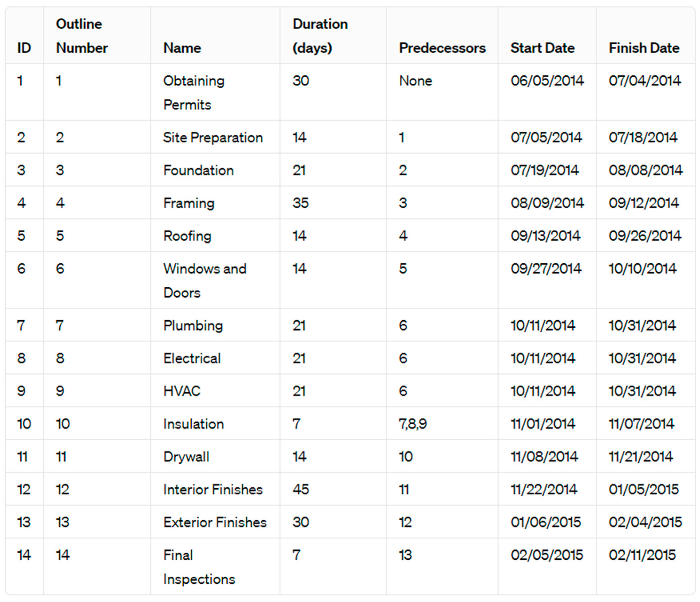Click the Predecessors column header
This screenshot has height=602, width=700.
(x=442, y=48)
